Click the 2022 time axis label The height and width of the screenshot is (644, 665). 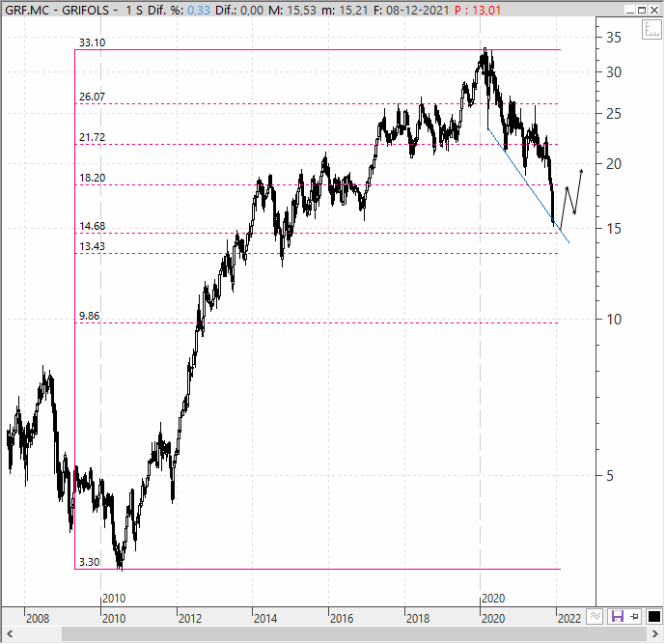[x=569, y=619]
